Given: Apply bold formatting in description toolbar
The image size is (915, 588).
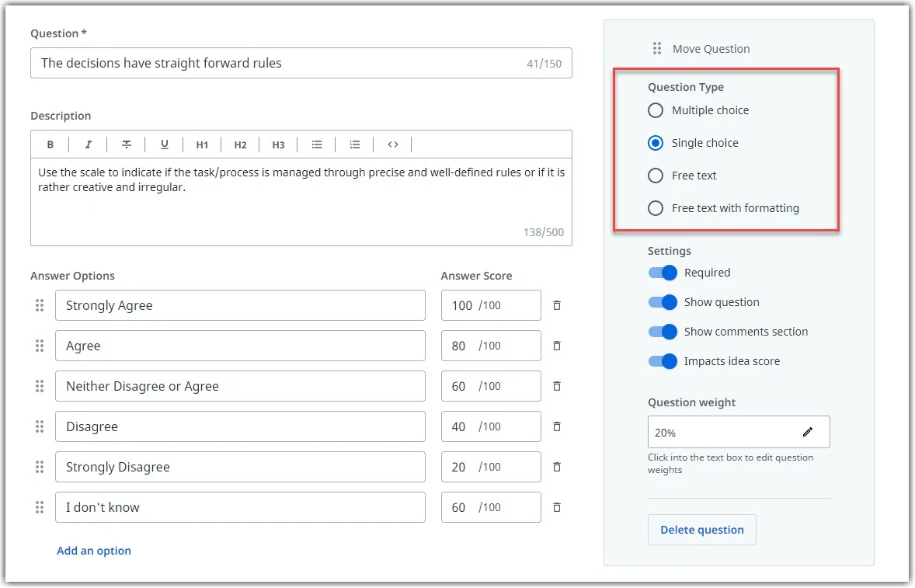Looking at the screenshot, I should point(50,144).
